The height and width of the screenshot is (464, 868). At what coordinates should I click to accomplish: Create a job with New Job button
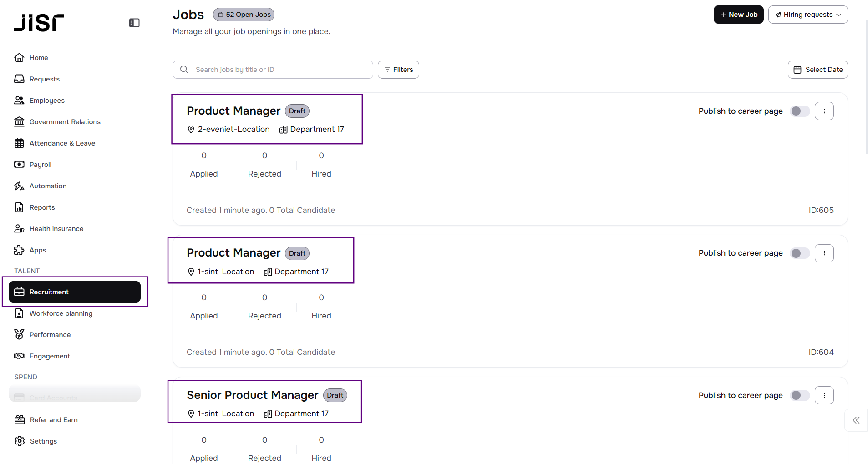[738, 15]
